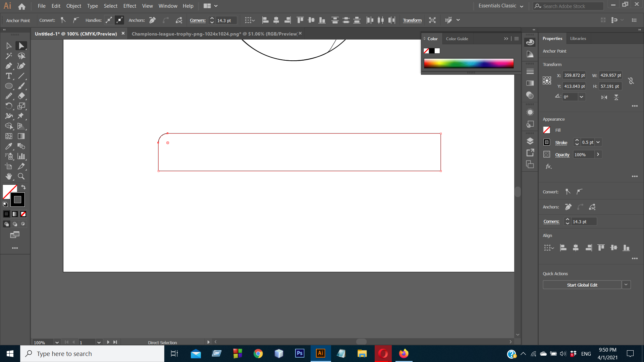The height and width of the screenshot is (362, 644).
Task: Select the Ellipse tool
Action: click(x=9, y=86)
